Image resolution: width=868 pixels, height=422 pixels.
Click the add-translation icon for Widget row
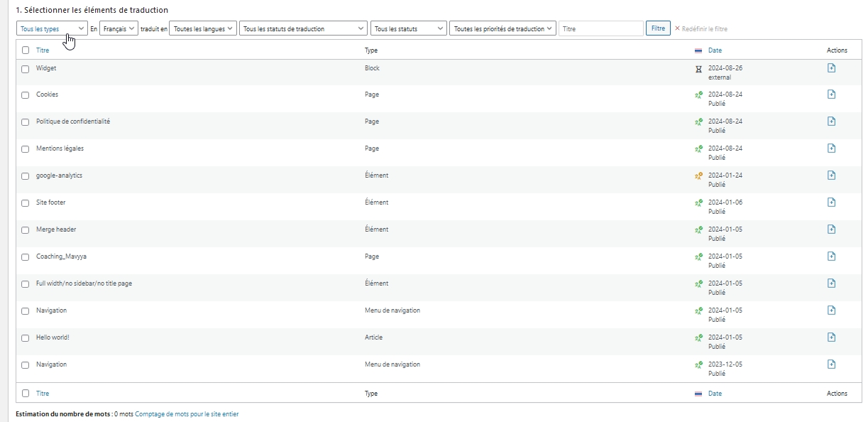pyautogui.click(x=831, y=68)
